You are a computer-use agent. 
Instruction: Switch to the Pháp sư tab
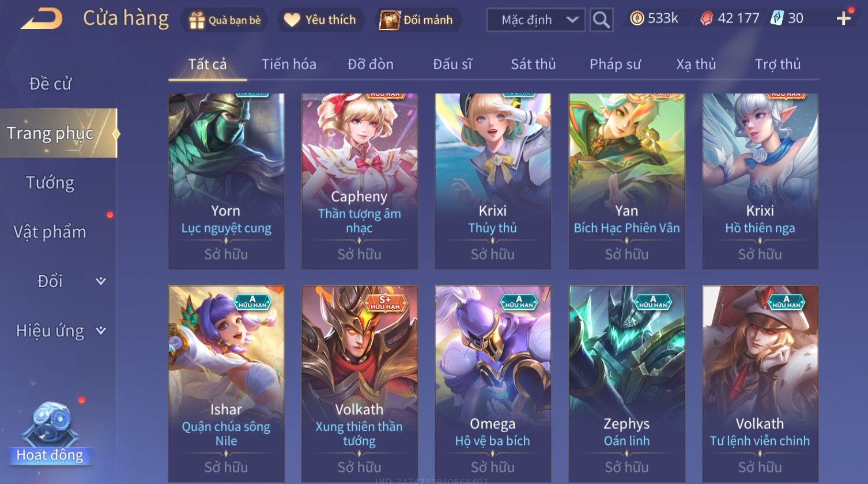[x=615, y=64]
